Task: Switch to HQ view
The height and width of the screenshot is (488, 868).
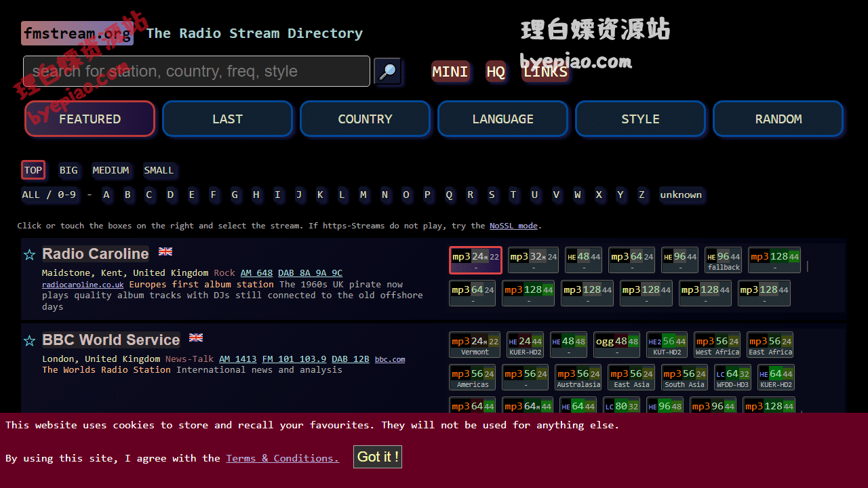Action: coord(496,72)
